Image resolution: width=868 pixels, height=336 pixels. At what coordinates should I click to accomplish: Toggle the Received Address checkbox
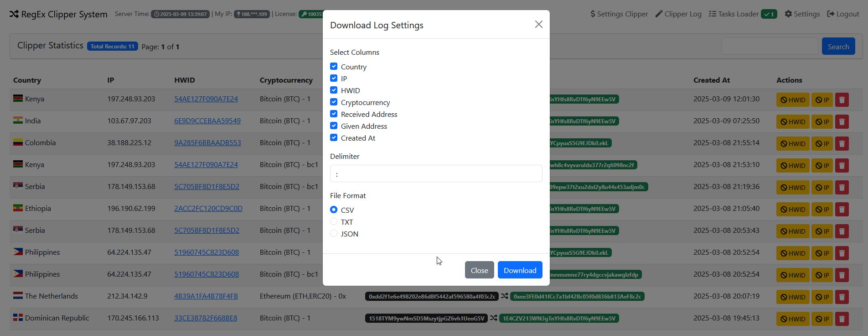point(334,114)
